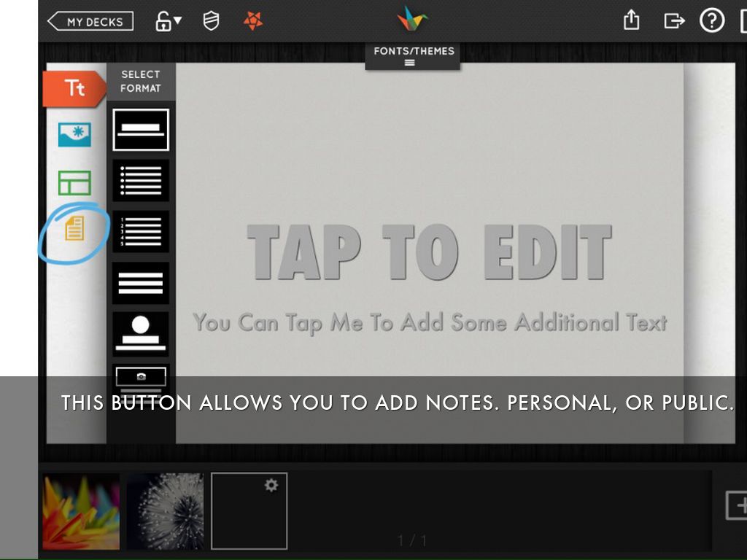The width and height of the screenshot is (747, 560).
Task: Expand the Fonts/Themes pull-down tab
Action: pyautogui.click(x=413, y=57)
